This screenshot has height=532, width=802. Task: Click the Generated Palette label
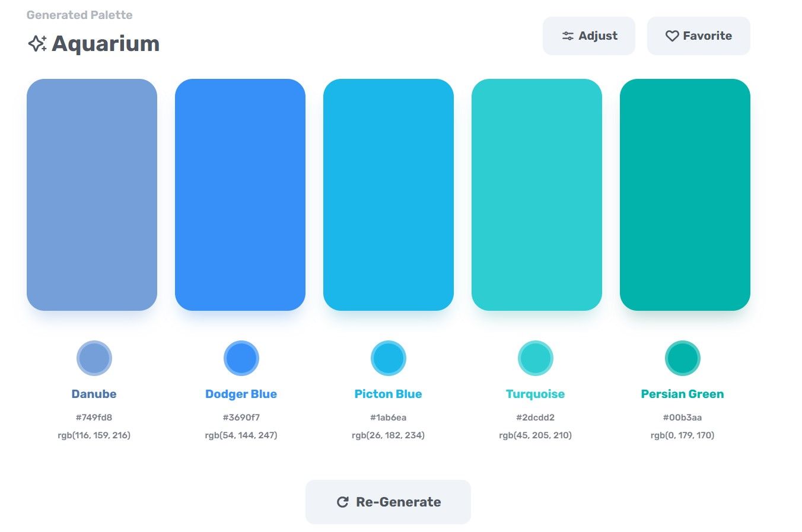(x=79, y=15)
